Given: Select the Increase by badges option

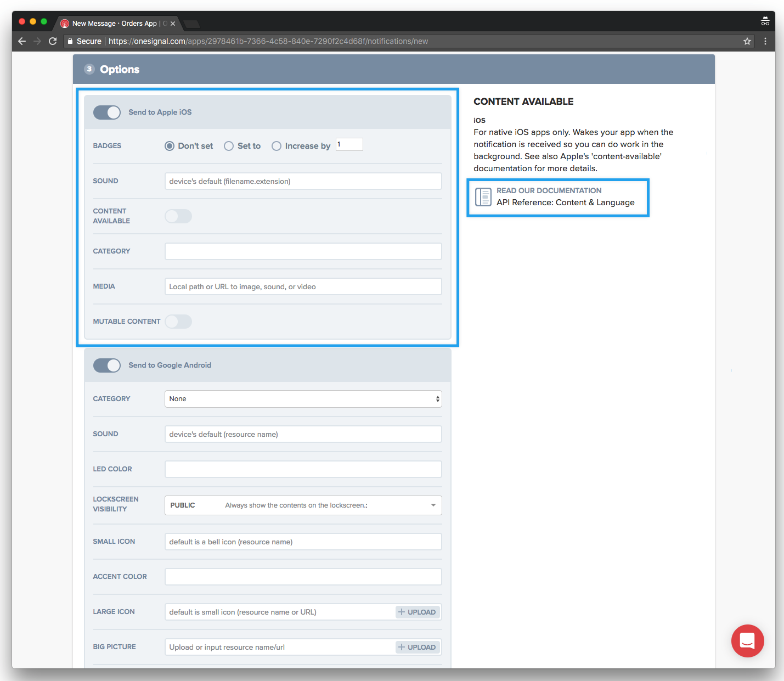Looking at the screenshot, I should (277, 146).
